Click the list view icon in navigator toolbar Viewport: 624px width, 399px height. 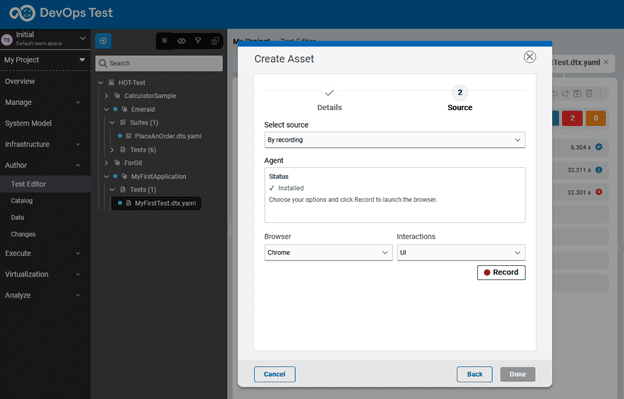click(x=164, y=41)
